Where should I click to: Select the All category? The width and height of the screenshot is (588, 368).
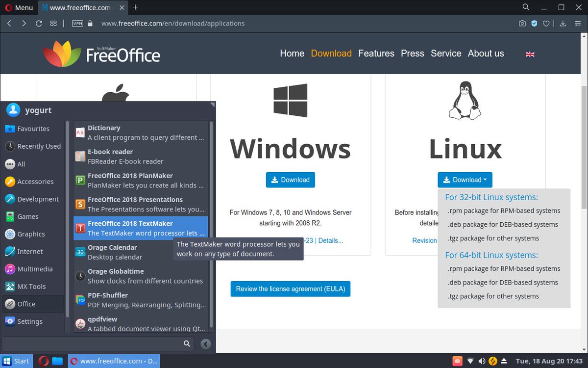(33, 164)
